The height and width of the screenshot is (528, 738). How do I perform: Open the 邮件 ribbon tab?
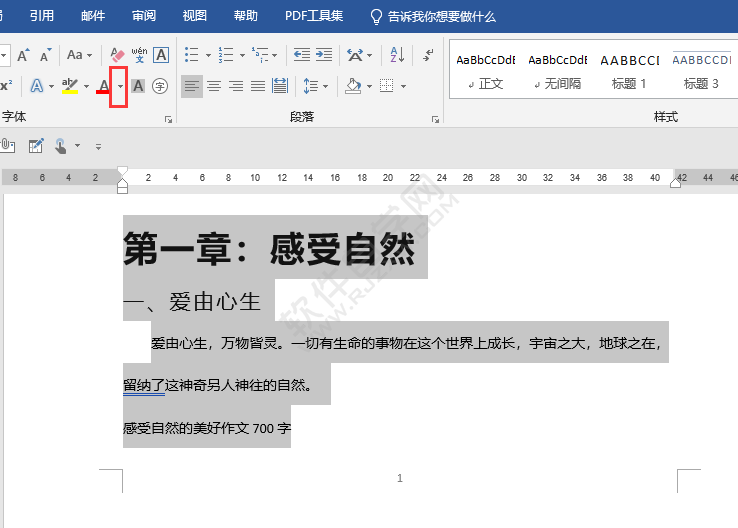(93, 16)
